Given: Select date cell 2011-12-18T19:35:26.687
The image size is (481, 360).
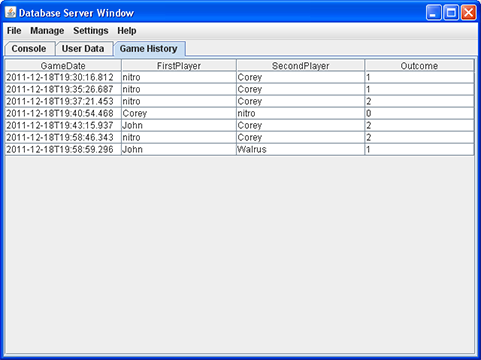Looking at the screenshot, I should [x=63, y=89].
